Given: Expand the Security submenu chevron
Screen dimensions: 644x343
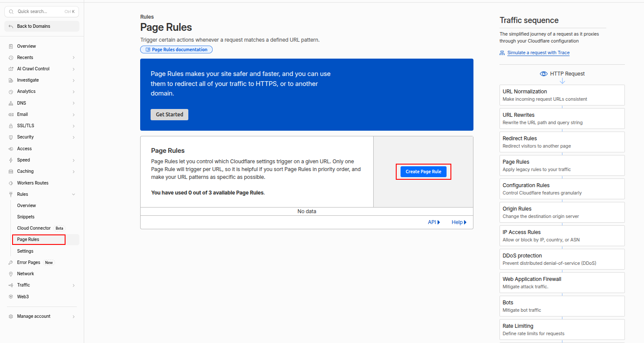Looking at the screenshot, I should [x=73, y=137].
